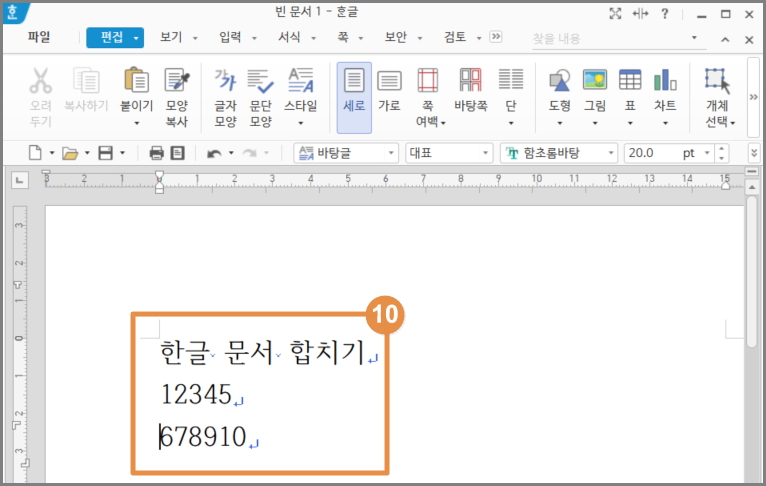Insert a 표 table
Screen dimensions: 766x486
click(630, 89)
